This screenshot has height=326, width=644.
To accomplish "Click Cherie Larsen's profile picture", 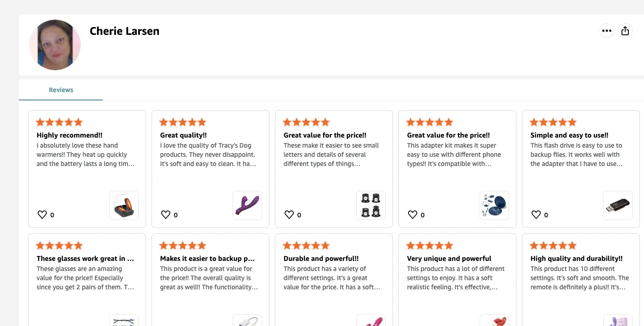I will pyautogui.click(x=55, y=45).
